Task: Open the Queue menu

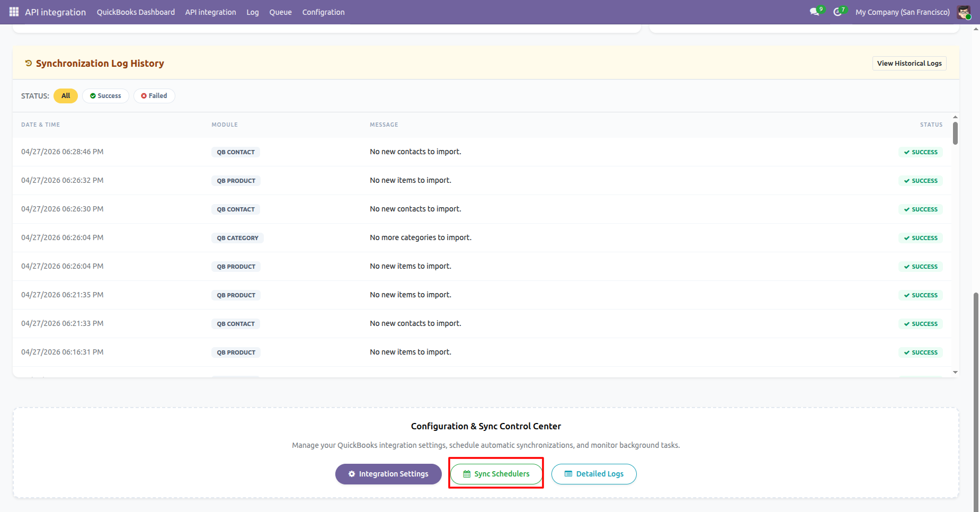Action: [280, 12]
